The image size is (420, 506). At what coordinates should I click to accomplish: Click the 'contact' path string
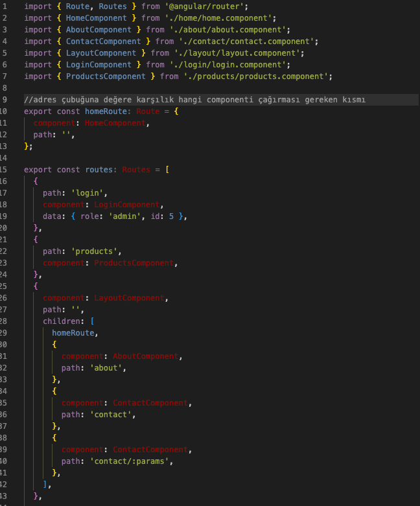pyautogui.click(x=110, y=415)
